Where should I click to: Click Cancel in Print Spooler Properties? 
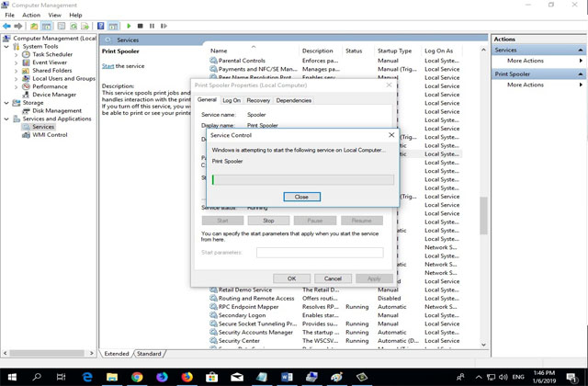coord(333,278)
